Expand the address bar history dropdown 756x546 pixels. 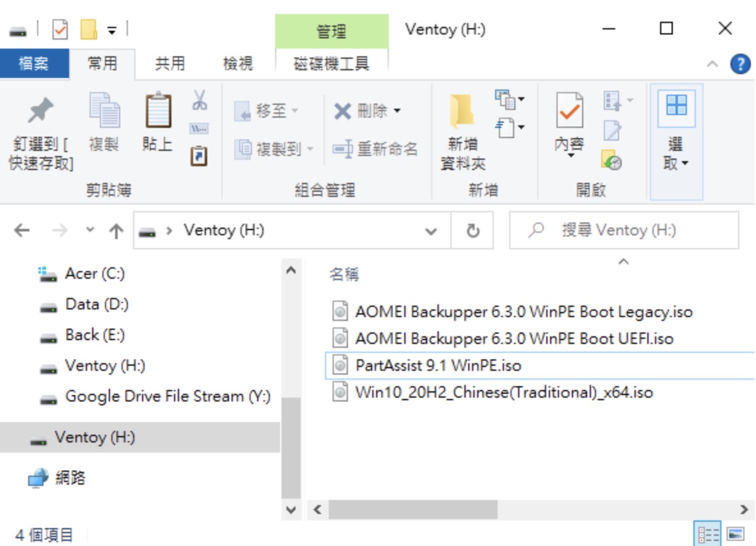click(x=431, y=231)
